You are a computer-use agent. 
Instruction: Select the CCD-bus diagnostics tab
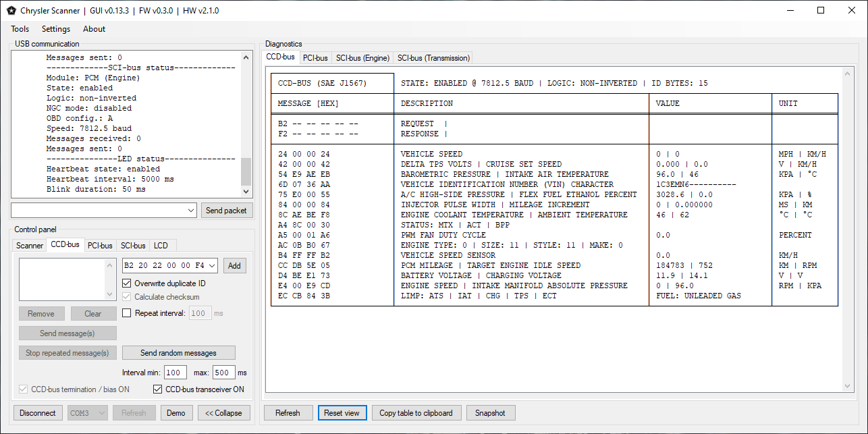(x=280, y=57)
